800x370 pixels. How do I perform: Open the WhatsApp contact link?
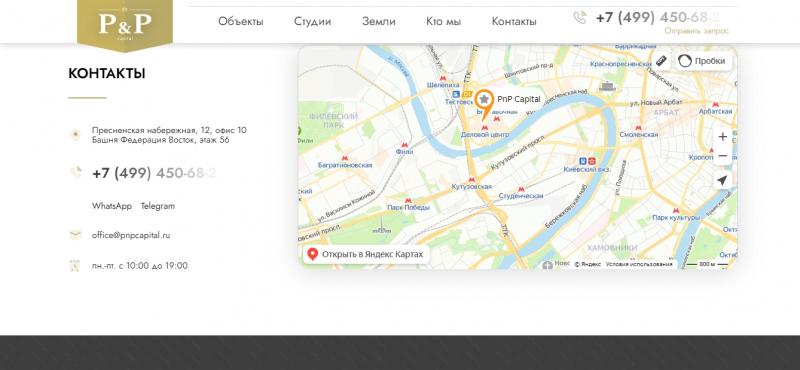tap(112, 206)
